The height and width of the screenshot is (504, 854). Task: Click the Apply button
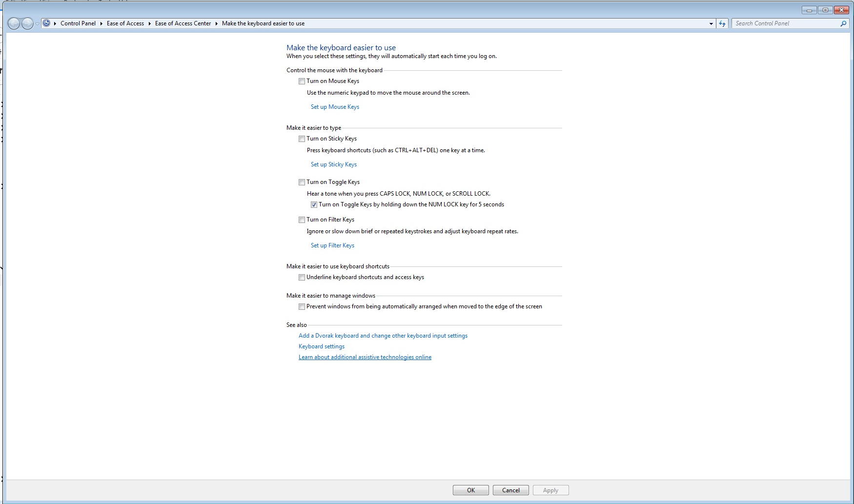pyautogui.click(x=551, y=490)
